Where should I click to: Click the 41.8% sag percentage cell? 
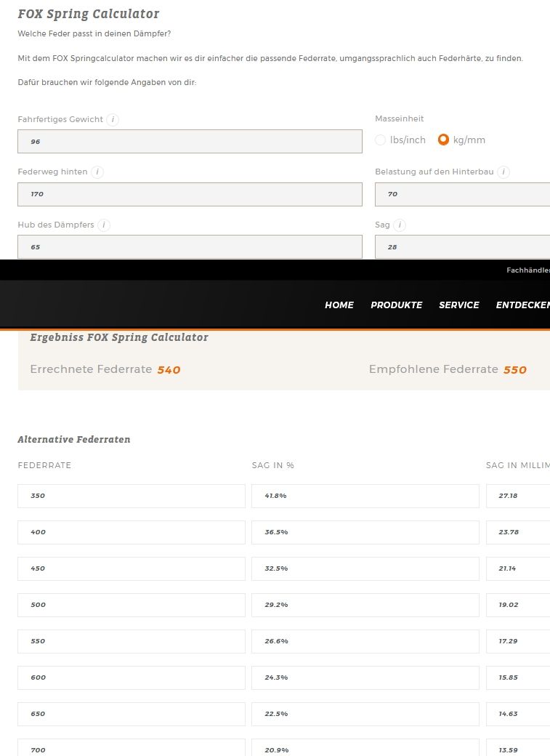(x=365, y=496)
